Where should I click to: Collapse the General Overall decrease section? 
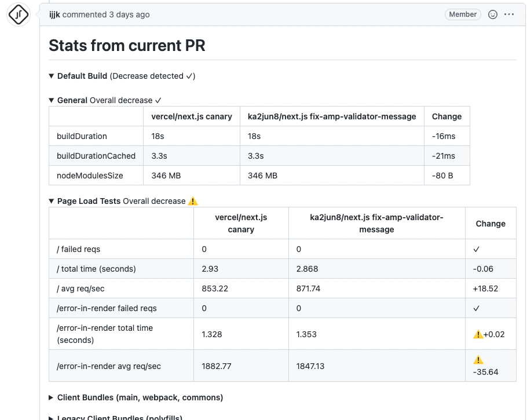[x=52, y=100]
